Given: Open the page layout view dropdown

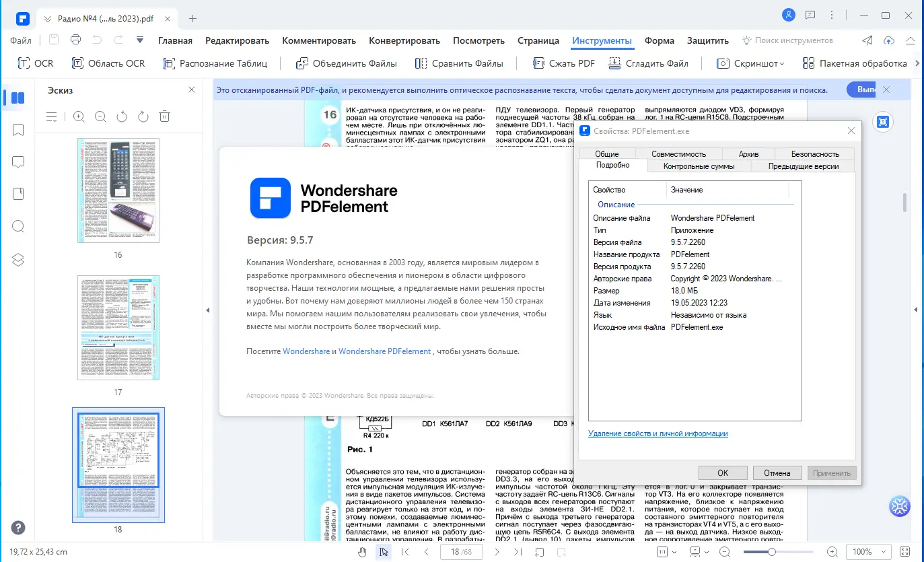Looking at the screenshot, I should coord(699,552).
